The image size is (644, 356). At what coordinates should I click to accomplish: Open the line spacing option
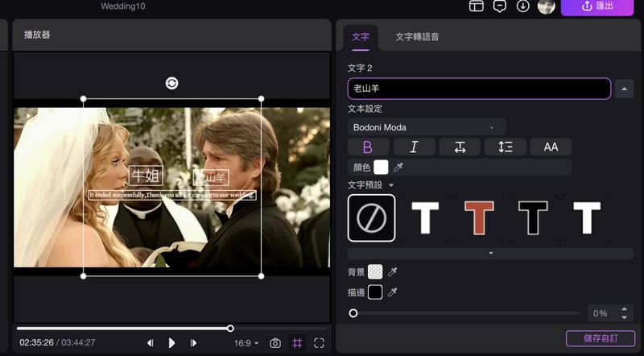pyautogui.click(x=506, y=147)
